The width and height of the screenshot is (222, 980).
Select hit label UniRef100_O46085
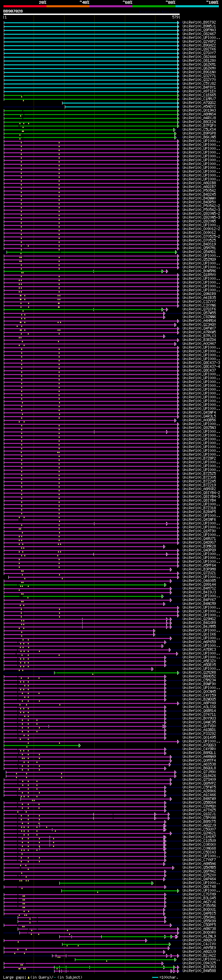coord(199,581)
